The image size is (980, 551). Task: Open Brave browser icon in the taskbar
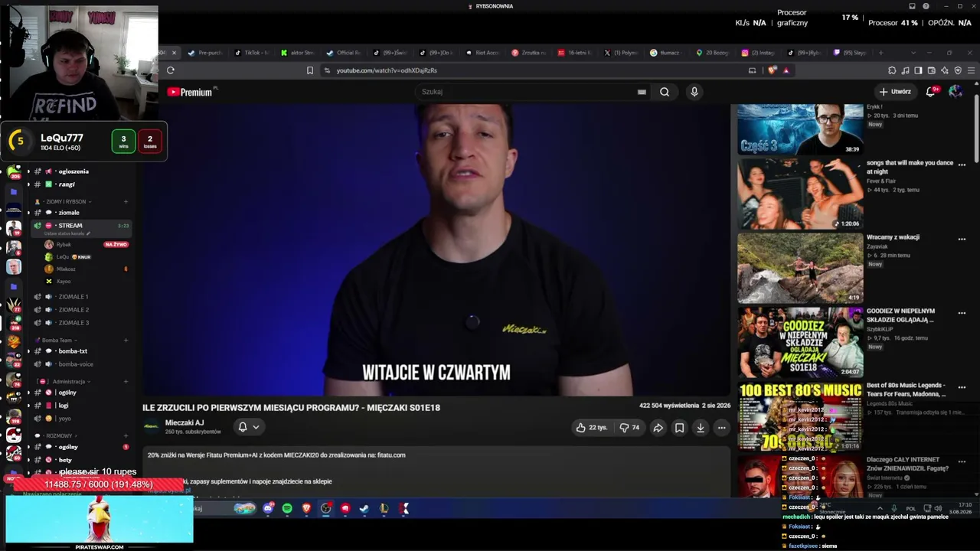point(307,508)
